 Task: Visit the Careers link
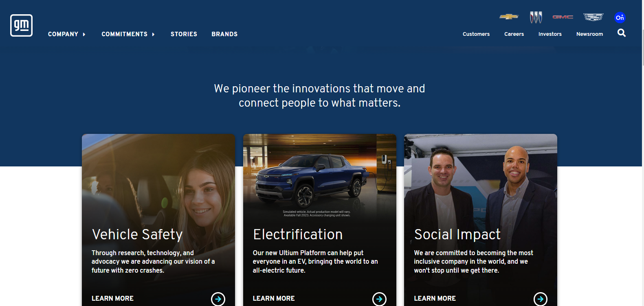pos(514,34)
